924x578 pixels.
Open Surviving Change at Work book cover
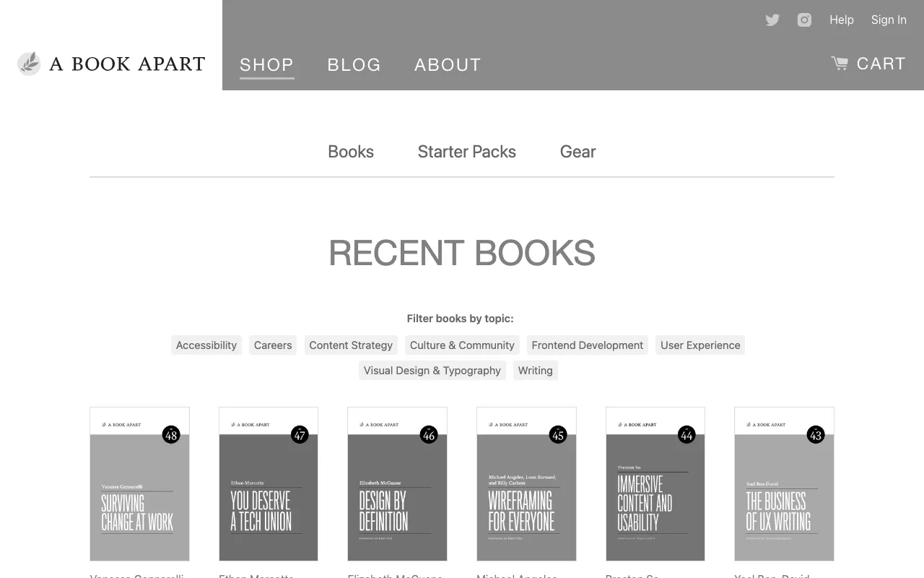pos(139,484)
